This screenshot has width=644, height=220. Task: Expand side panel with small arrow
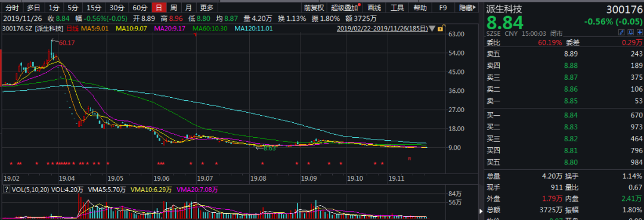tap(482, 212)
